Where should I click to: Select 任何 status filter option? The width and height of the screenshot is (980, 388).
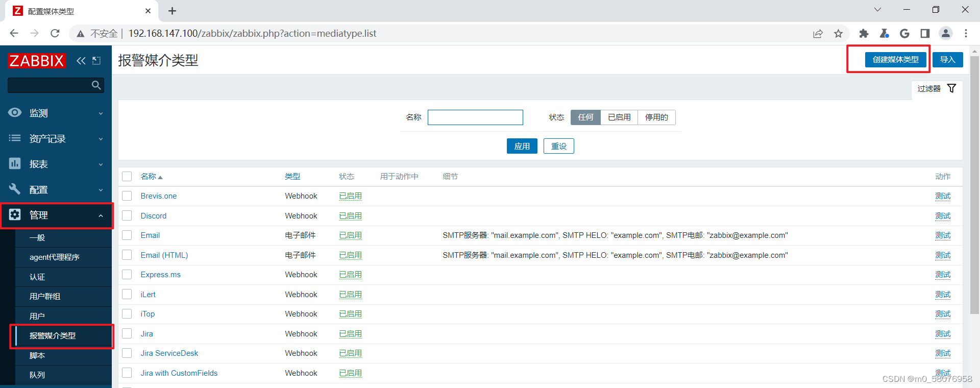point(585,117)
